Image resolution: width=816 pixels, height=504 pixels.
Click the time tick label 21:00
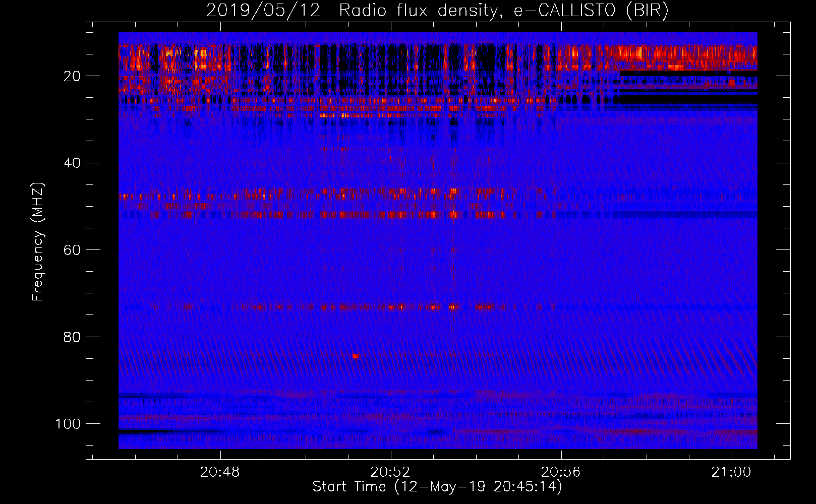click(x=731, y=472)
